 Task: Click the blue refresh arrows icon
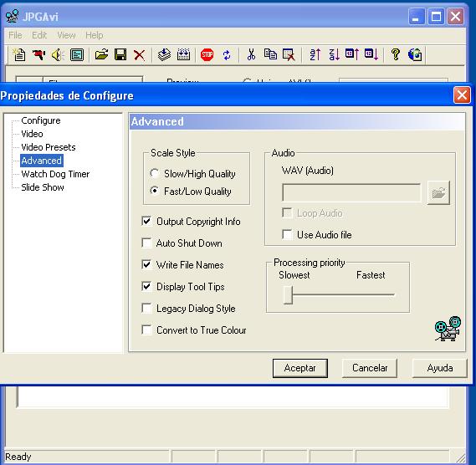227,55
